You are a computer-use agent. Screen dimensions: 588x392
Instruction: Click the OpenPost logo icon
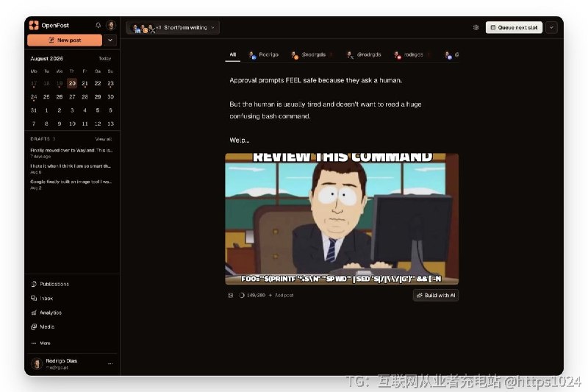(x=34, y=25)
